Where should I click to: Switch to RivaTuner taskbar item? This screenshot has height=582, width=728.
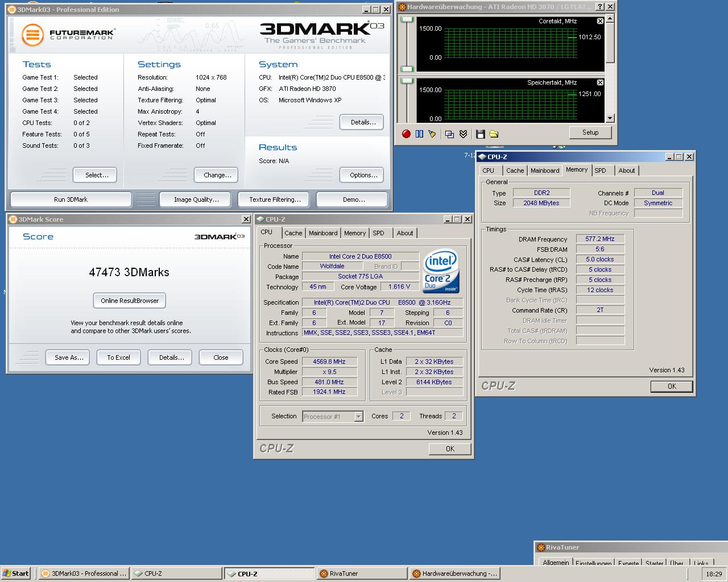click(x=362, y=573)
